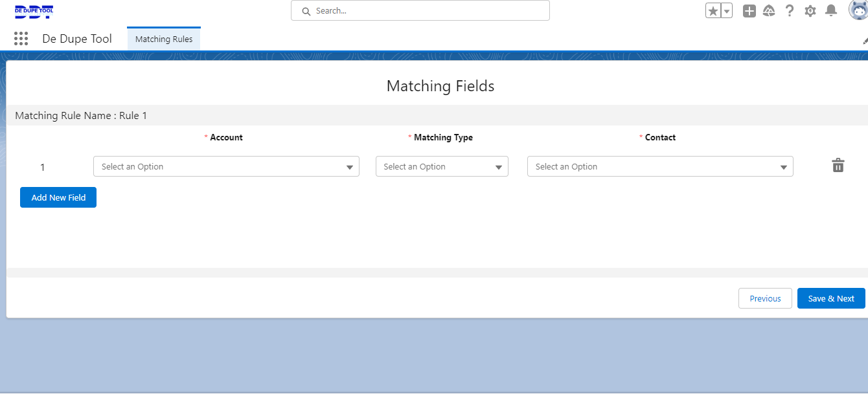Open the Help question mark icon

click(x=789, y=11)
